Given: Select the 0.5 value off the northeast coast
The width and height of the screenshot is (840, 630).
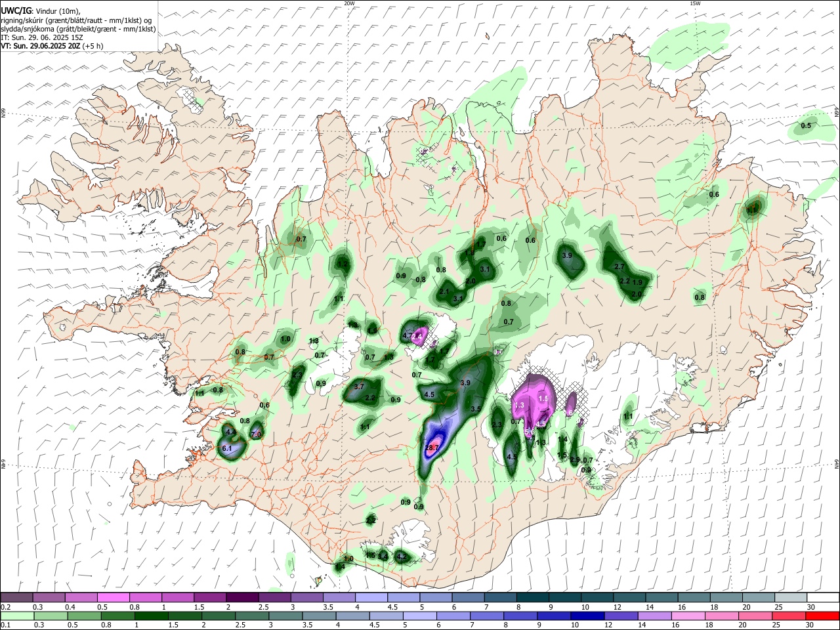Looking at the screenshot, I should [806, 125].
